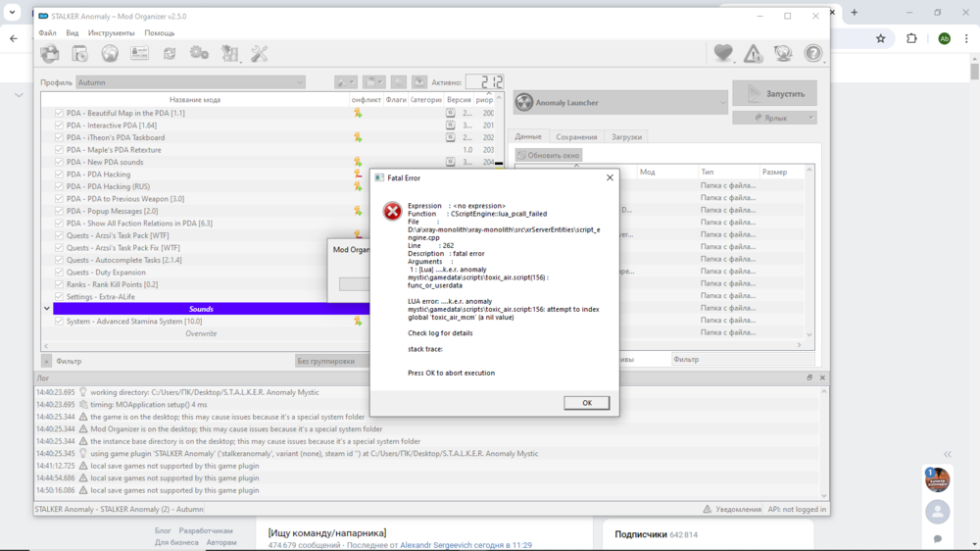Disable the PDA - Maple's PDA Retexture mod
Viewport: 980px width, 551px height.
click(59, 150)
